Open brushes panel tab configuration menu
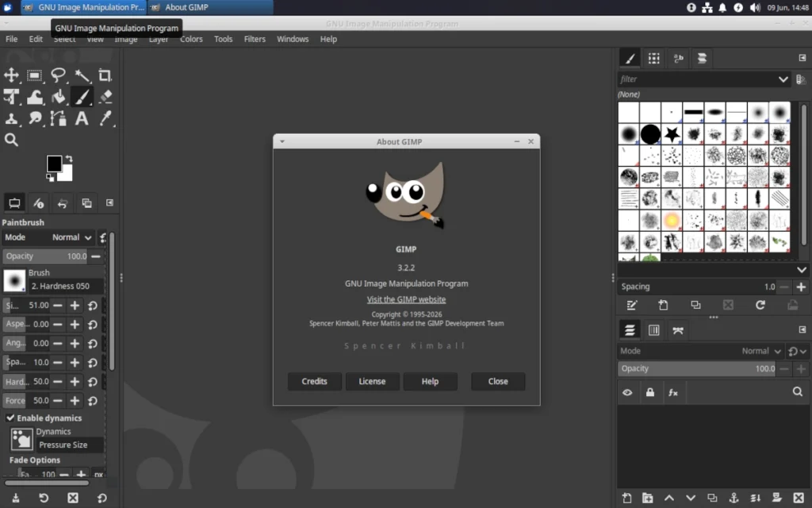This screenshot has height=508, width=812. (x=802, y=58)
